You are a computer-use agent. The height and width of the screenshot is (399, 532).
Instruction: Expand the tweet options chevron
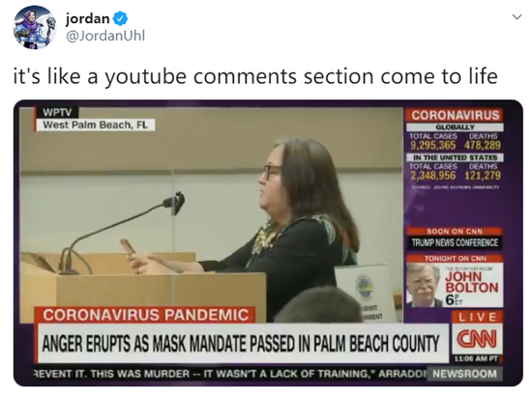517,17
